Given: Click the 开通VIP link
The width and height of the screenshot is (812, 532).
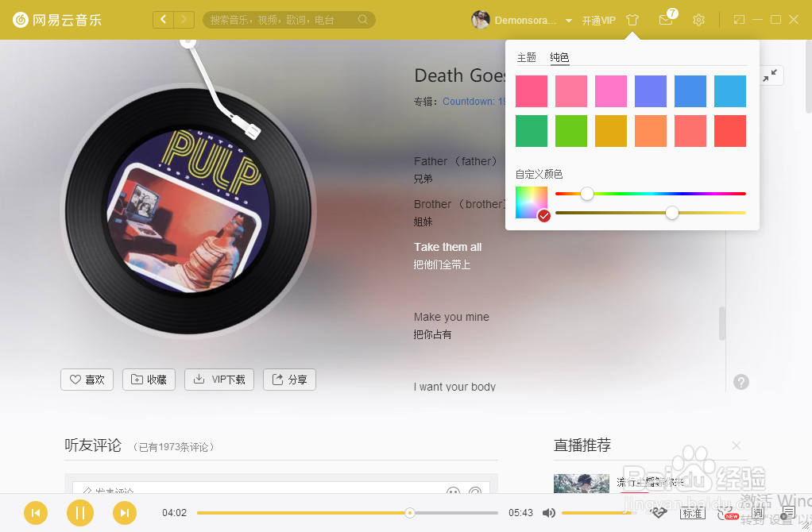Looking at the screenshot, I should (x=598, y=20).
